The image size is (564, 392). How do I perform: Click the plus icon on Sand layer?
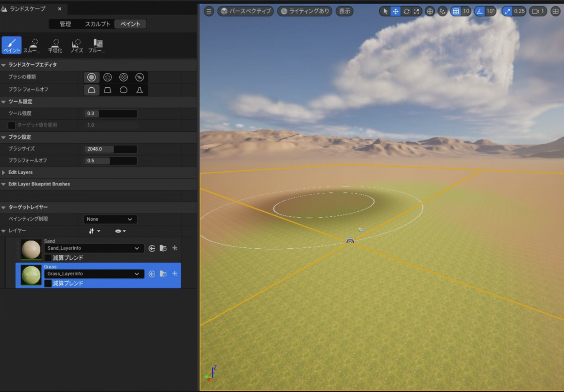(175, 248)
